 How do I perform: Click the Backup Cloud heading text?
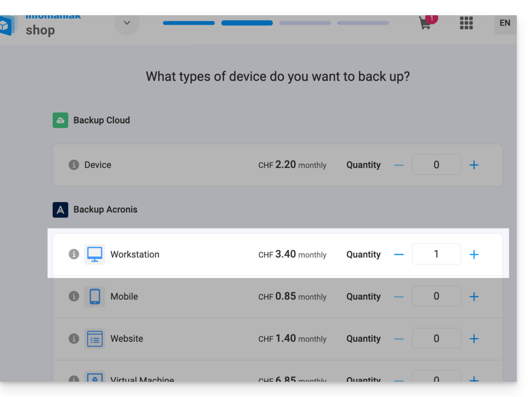click(x=101, y=120)
